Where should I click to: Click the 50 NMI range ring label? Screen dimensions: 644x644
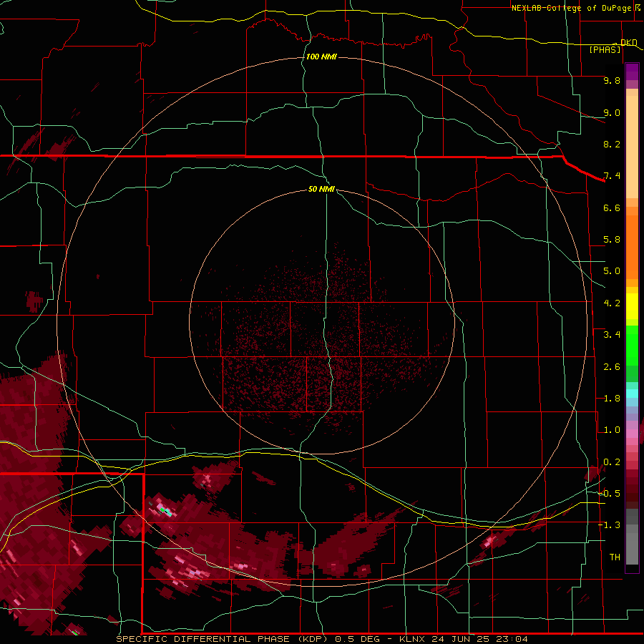[321, 189]
